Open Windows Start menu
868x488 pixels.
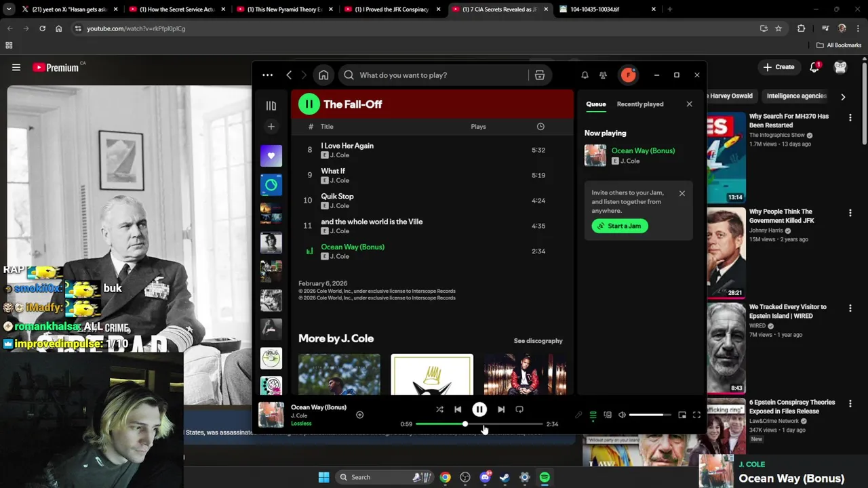pyautogui.click(x=323, y=477)
